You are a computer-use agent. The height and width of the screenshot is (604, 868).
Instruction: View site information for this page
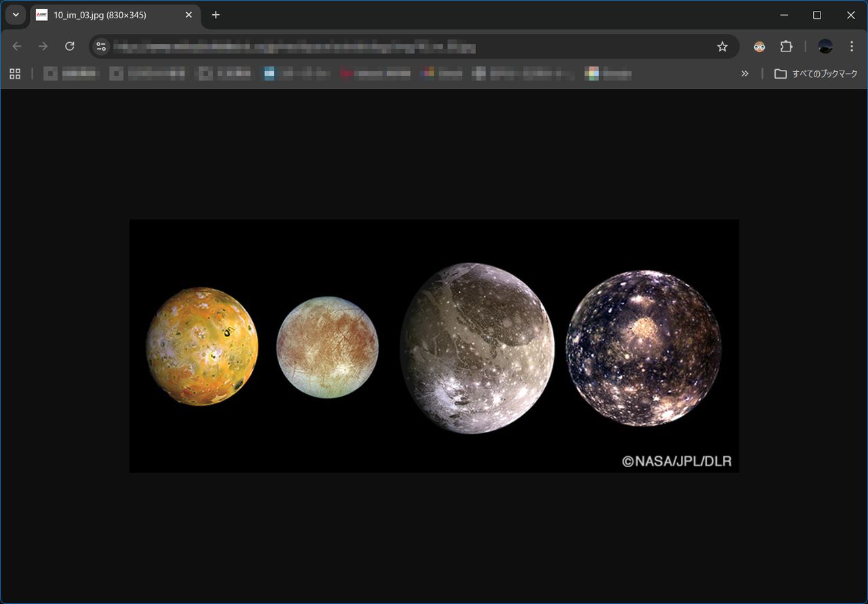(102, 47)
